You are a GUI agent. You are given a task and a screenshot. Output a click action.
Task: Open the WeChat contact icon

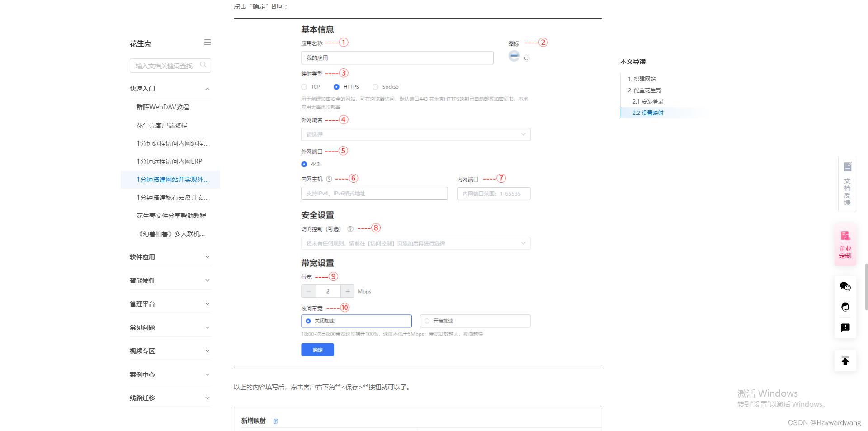845,286
